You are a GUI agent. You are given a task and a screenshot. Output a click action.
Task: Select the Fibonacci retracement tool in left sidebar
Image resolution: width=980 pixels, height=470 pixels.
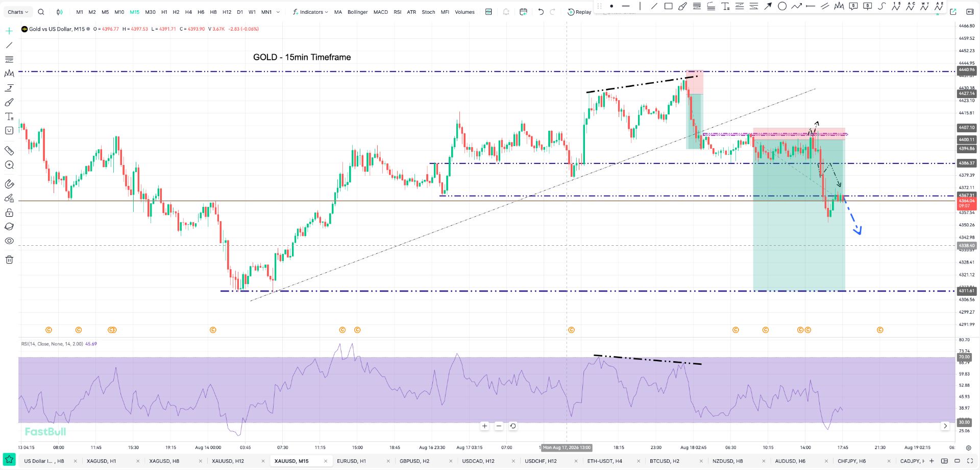tap(9, 59)
